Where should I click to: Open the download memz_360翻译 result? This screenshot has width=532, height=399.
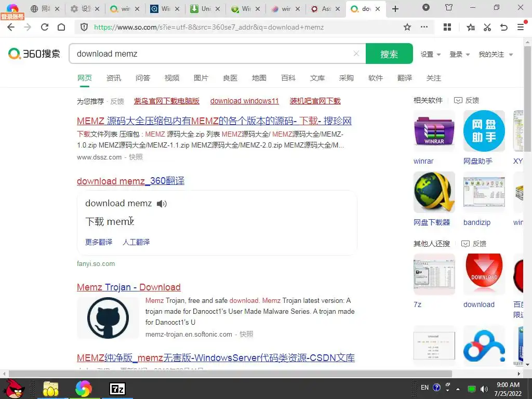130,181
